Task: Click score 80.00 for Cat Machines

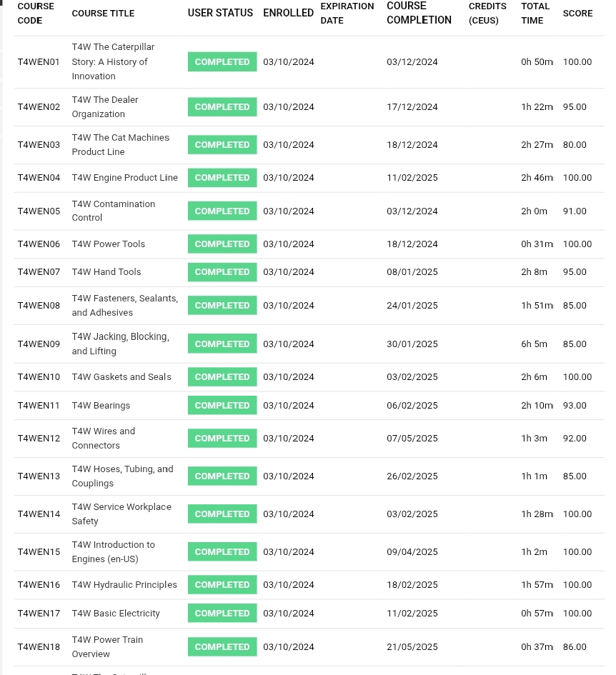Action: 575,144
